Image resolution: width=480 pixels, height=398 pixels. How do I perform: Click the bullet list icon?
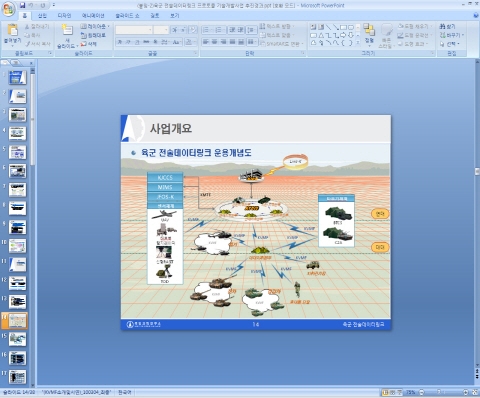pos(207,30)
